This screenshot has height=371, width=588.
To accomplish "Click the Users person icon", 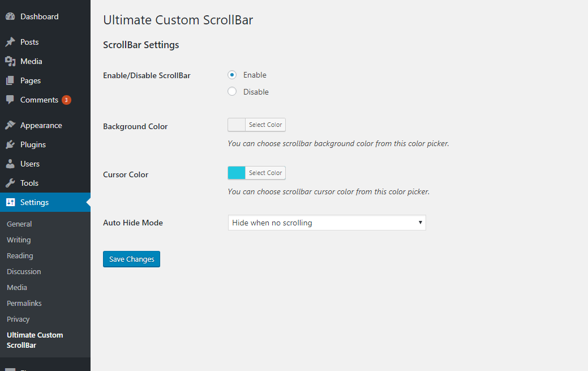I will 10,164.
